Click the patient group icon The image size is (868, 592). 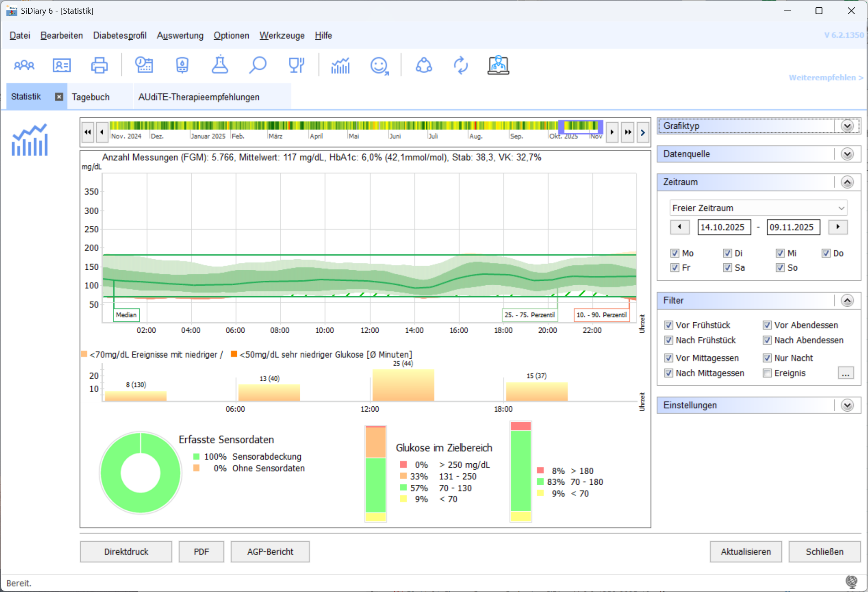[x=24, y=65]
